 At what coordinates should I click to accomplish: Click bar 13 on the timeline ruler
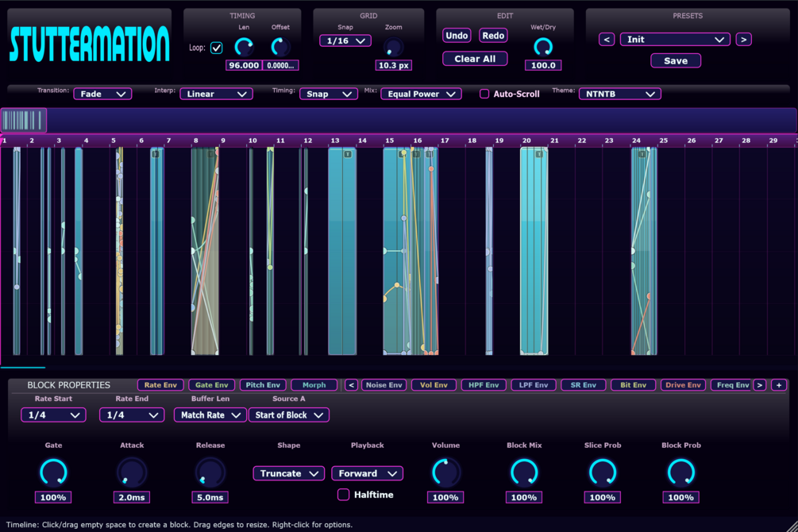coord(335,141)
